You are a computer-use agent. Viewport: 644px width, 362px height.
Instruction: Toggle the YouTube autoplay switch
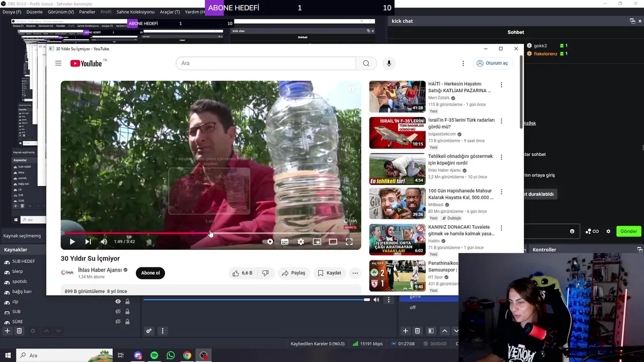tap(268, 242)
